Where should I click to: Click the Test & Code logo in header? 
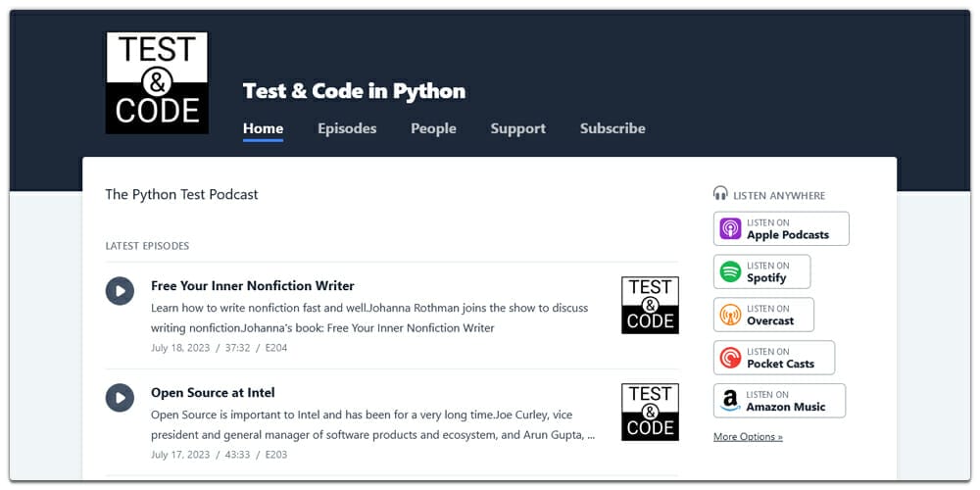pos(157,82)
